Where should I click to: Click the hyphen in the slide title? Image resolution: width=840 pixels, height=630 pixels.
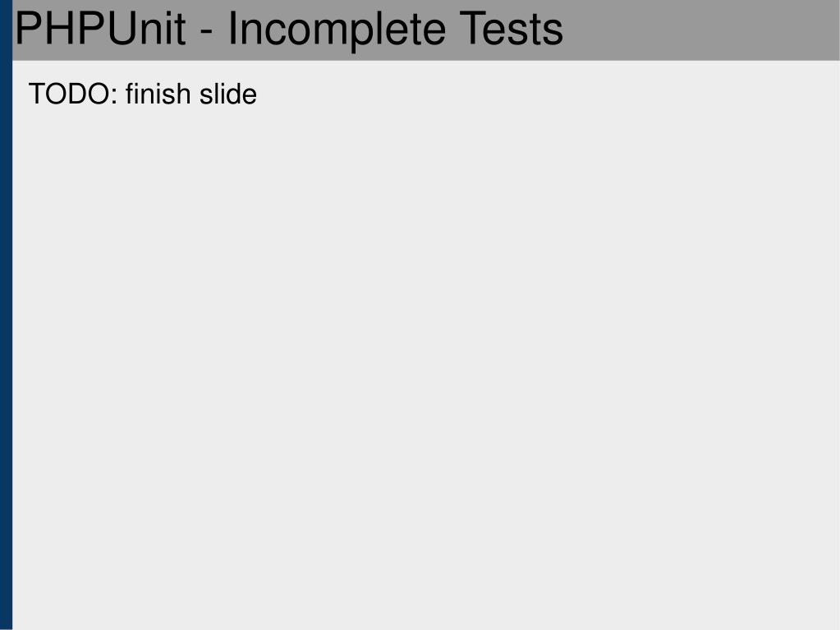(x=207, y=34)
